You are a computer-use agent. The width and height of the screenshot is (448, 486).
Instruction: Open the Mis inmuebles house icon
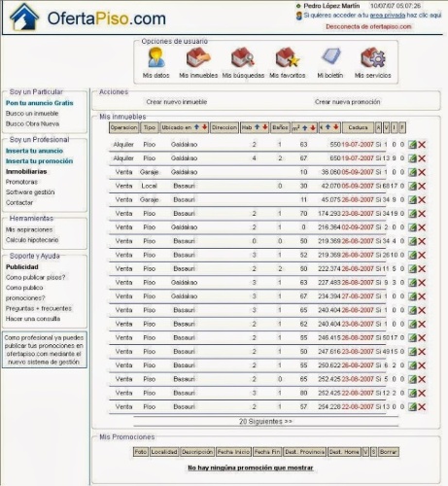(198, 57)
